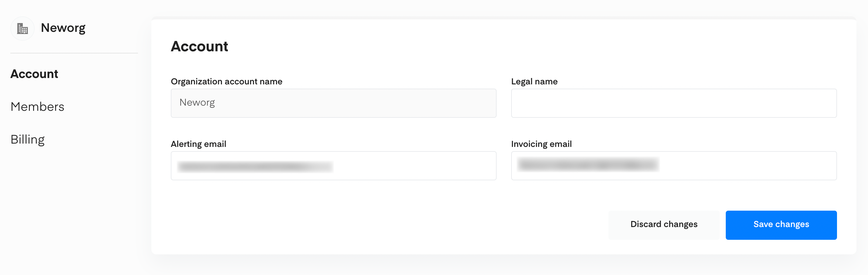Discard changes to the account form

click(x=664, y=225)
